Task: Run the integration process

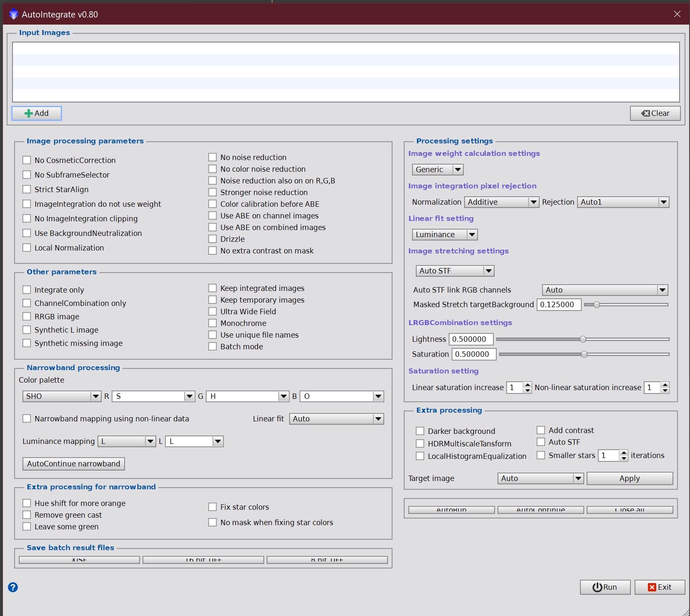Action: pos(605,587)
